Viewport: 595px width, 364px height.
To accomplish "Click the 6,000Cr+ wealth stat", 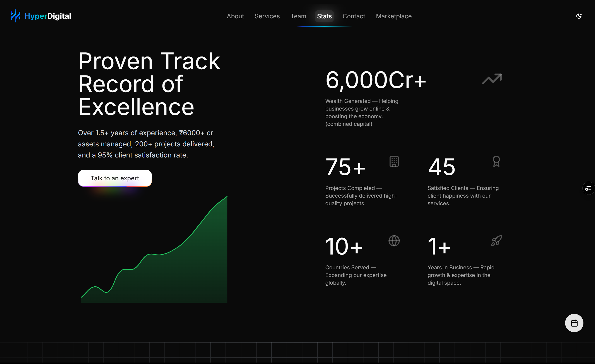I will (x=376, y=80).
